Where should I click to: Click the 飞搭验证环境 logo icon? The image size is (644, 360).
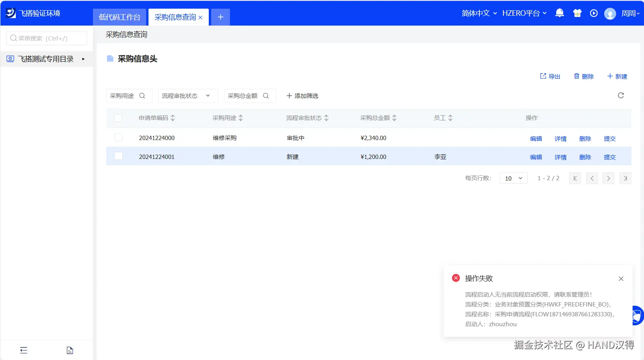pos(11,13)
